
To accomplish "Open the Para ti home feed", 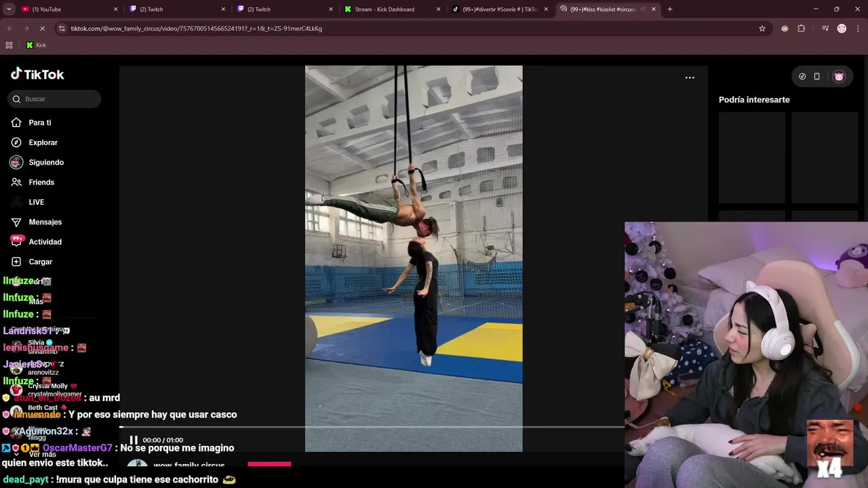I will [x=40, y=123].
